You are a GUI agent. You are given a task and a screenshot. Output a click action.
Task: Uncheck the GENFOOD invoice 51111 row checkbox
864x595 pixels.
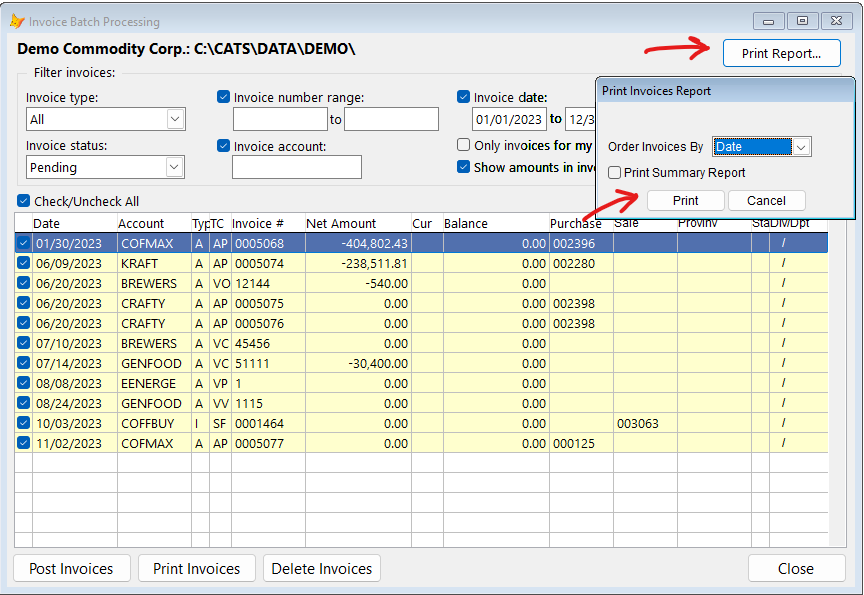point(23,363)
